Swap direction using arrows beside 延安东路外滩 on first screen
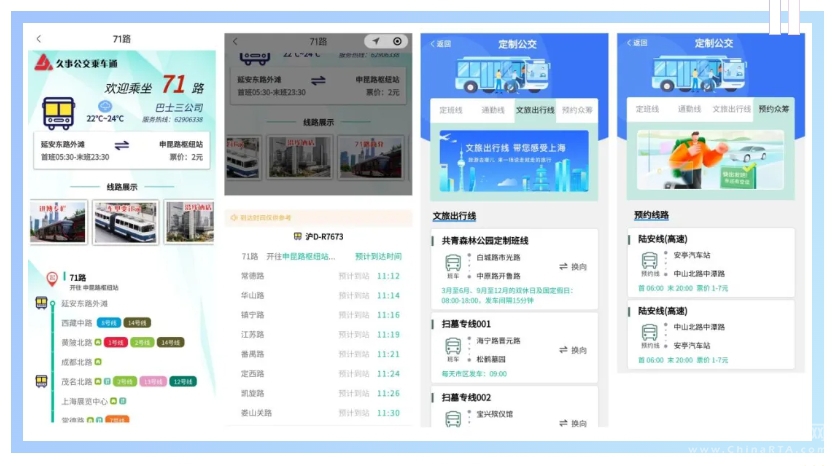837x466 pixels. click(x=123, y=145)
